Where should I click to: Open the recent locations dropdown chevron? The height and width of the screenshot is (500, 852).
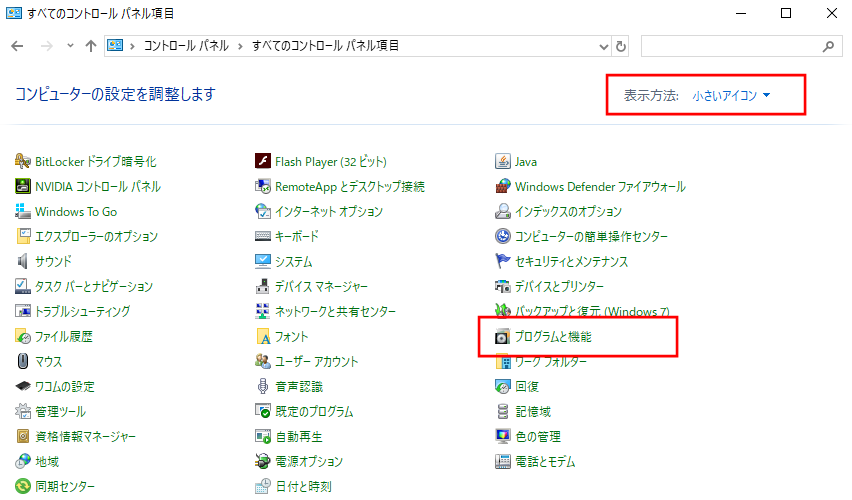[x=70, y=46]
